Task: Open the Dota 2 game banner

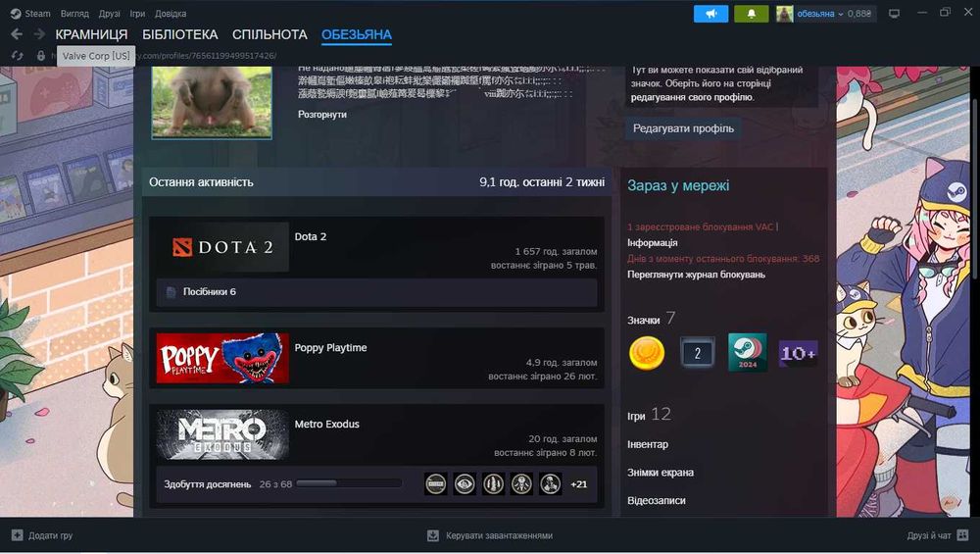Action: coord(222,247)
